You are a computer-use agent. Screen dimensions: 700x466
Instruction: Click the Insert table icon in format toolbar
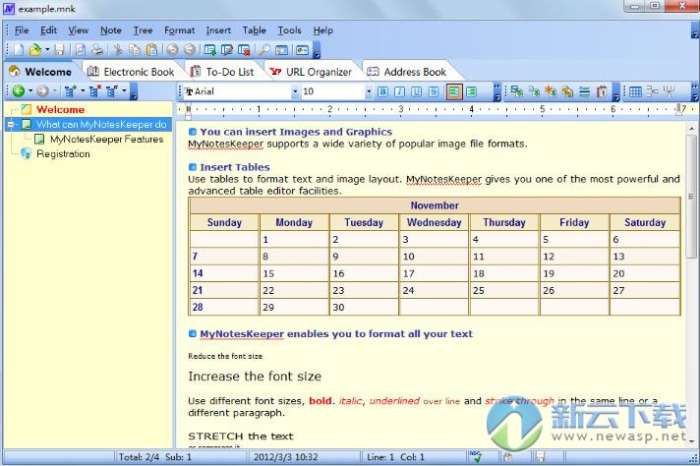(634, 91)
